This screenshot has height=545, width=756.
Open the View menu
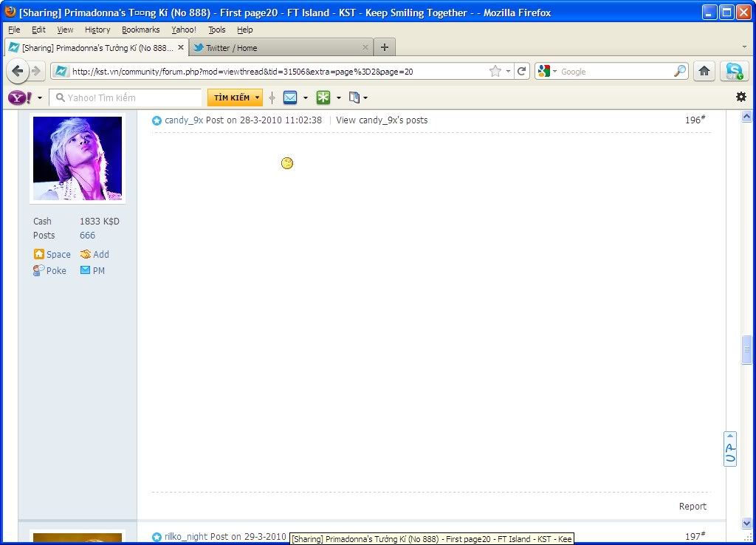click(65, 30)
